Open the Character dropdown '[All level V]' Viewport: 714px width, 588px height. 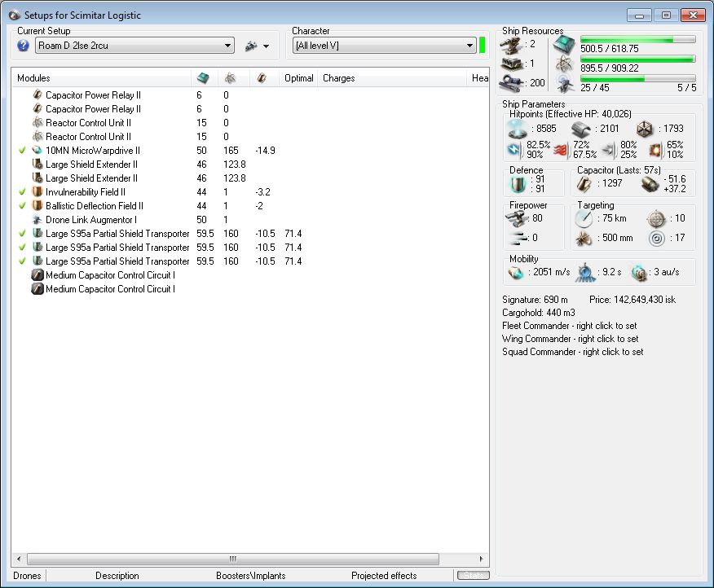[x=384, y=46]
